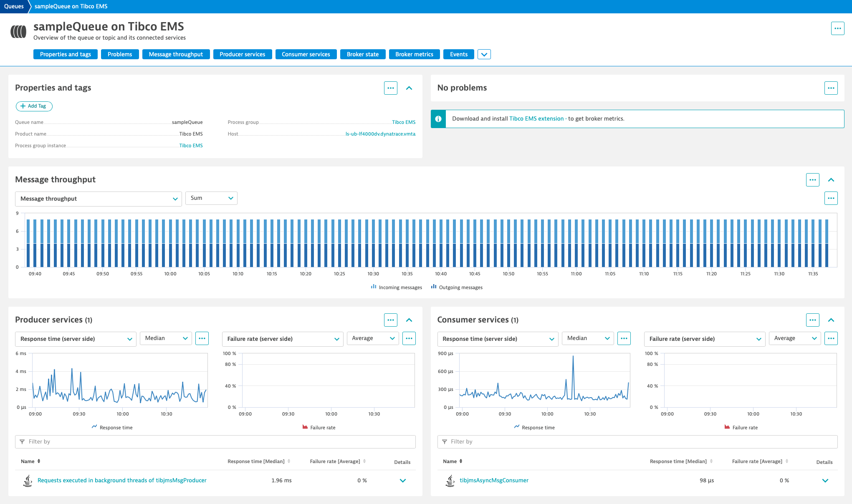The image size is (852, 504).
Task: Toggle Producer Failure rate legend entry
Action: [x=319, y=427]
